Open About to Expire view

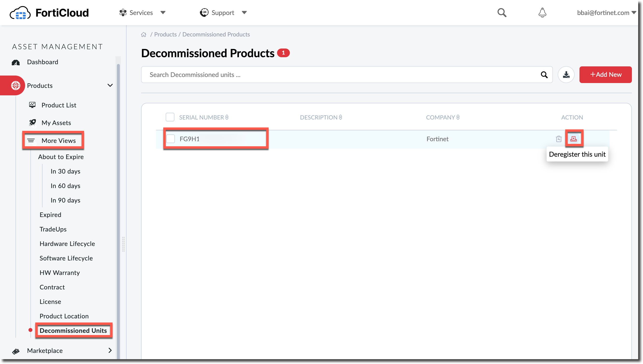click(61, 157)
